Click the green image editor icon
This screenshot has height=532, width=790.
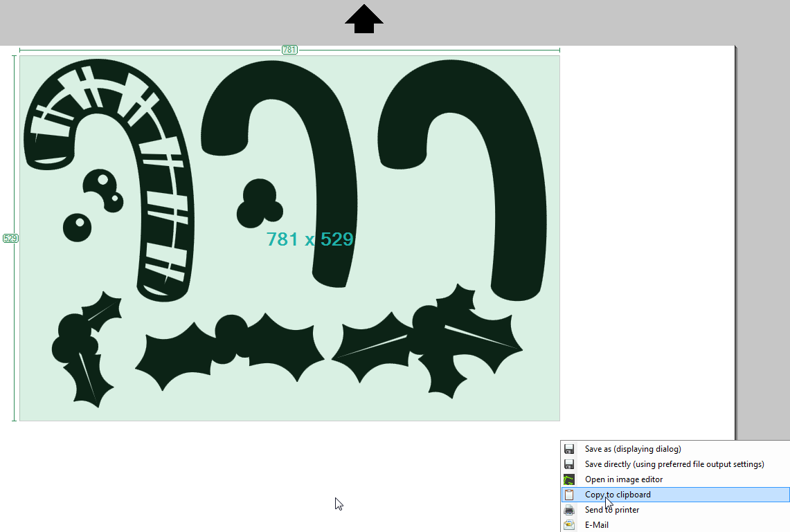point(569,479)
